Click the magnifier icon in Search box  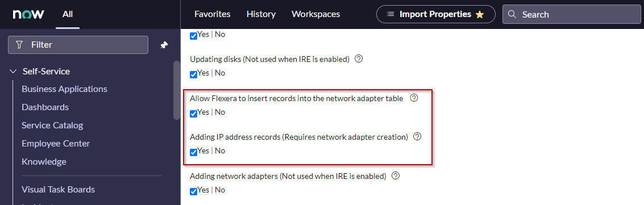coord(512,14)
